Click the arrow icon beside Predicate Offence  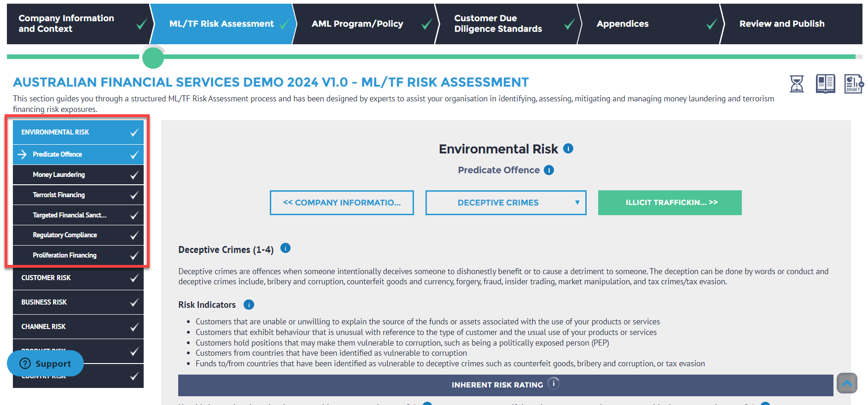tap(22, 154)
